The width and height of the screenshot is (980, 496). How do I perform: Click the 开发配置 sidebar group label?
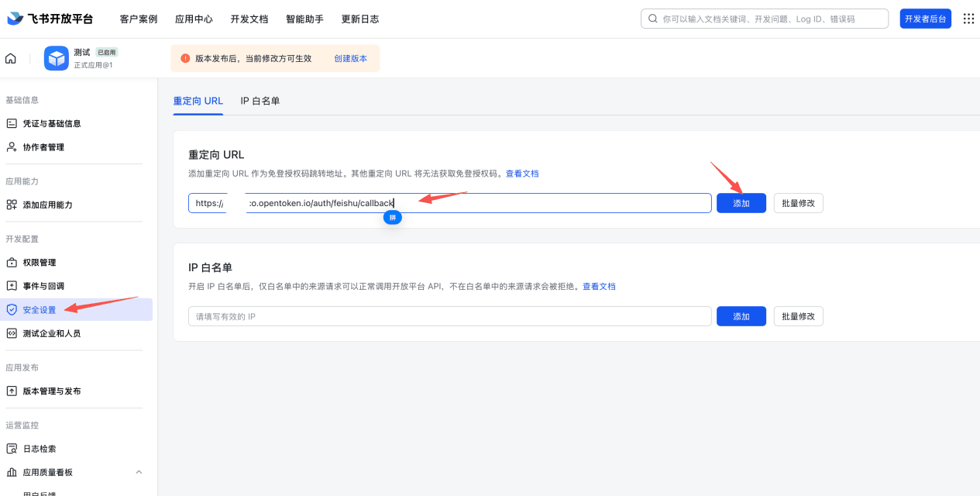22,239
